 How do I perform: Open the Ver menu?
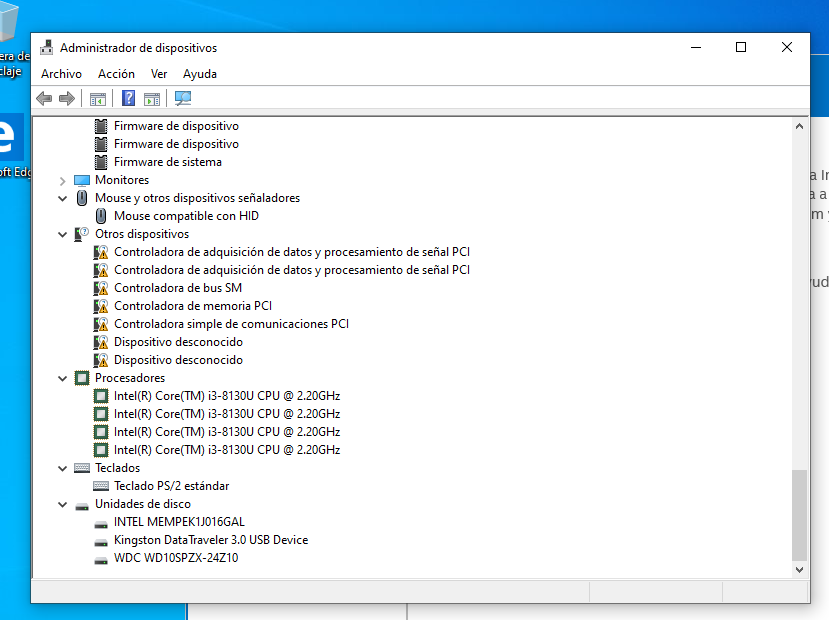point(159,74)
